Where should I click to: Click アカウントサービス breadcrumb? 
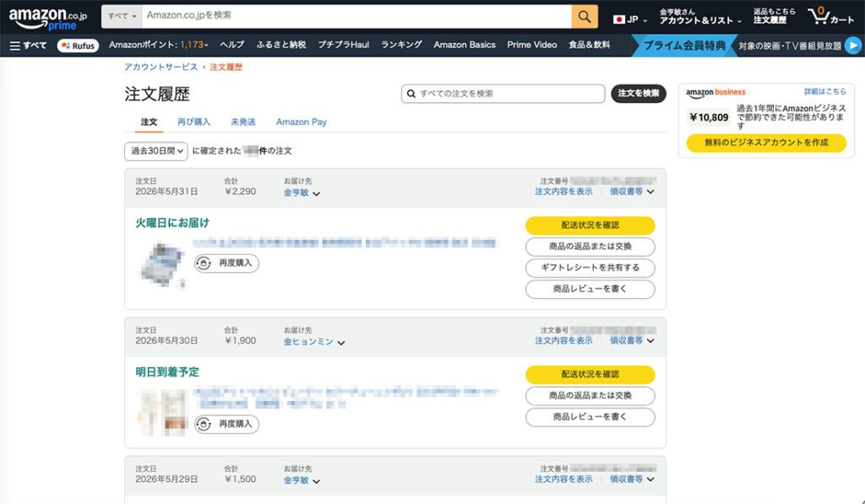160,67
